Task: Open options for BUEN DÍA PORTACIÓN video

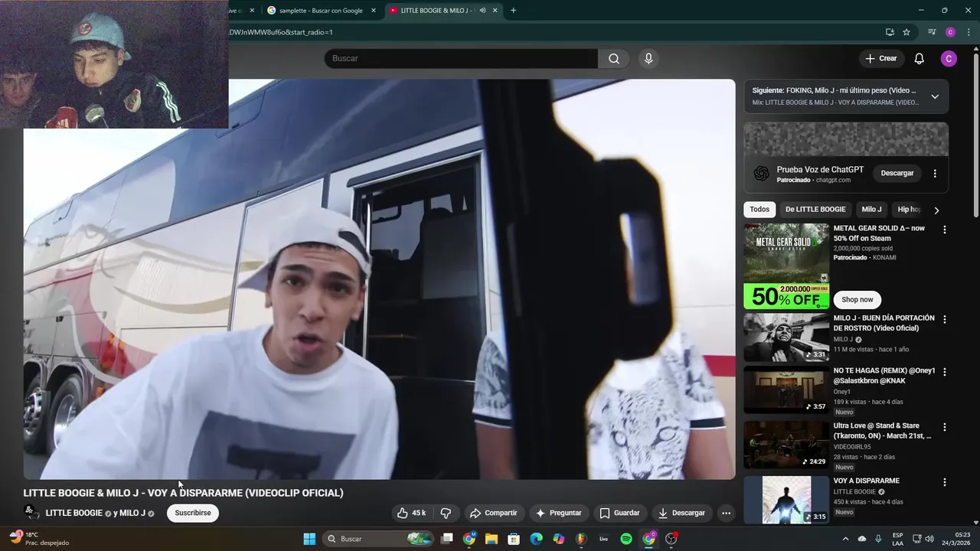Action: (944, 319)
